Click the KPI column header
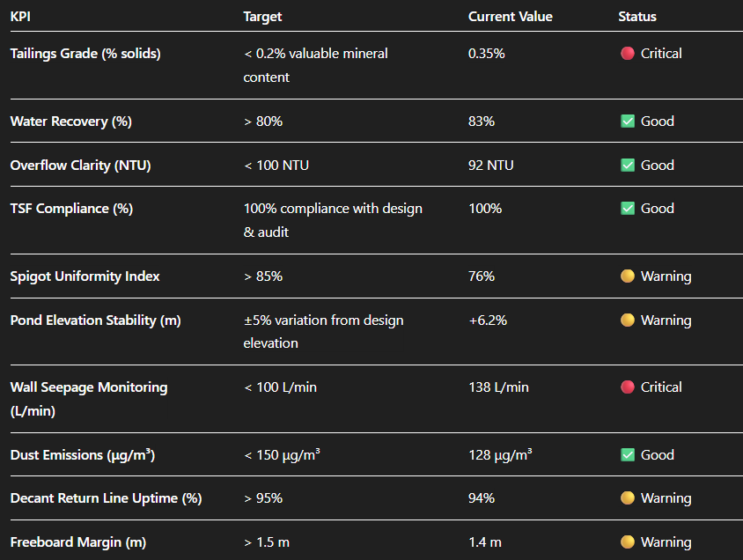The height and width of the screenshot is (560, 743). click(19, 17)
